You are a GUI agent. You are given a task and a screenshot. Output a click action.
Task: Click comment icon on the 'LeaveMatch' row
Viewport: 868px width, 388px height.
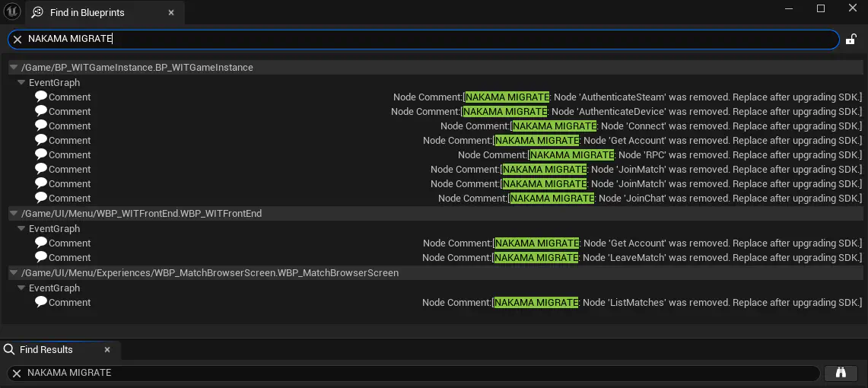41,257
